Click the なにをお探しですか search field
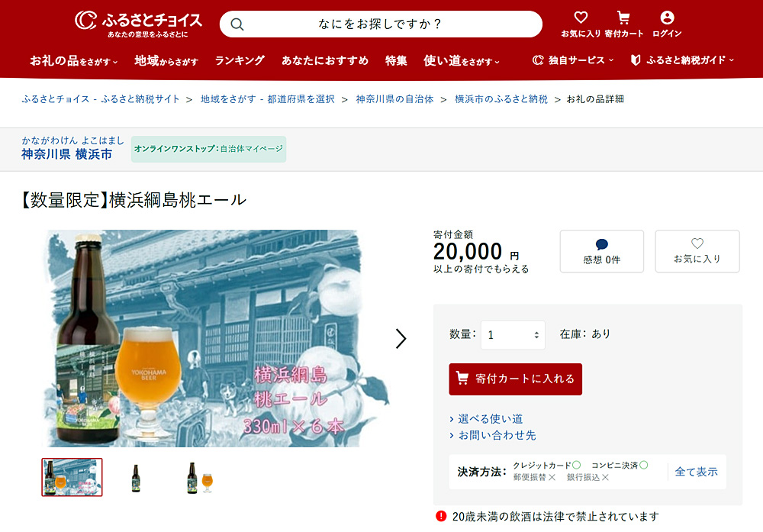This screenshot has height=532, width=763. coord(381,24)
